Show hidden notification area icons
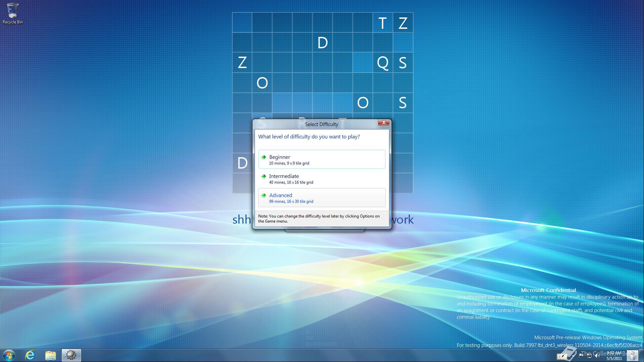 tap(573, 356)
